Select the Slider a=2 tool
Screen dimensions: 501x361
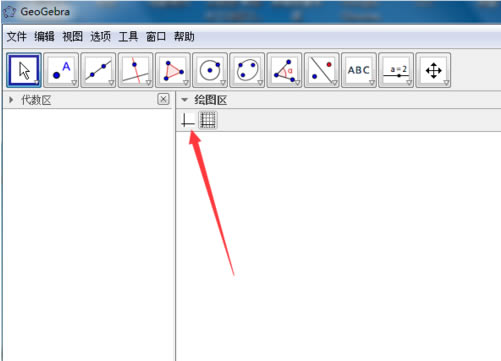396,70
